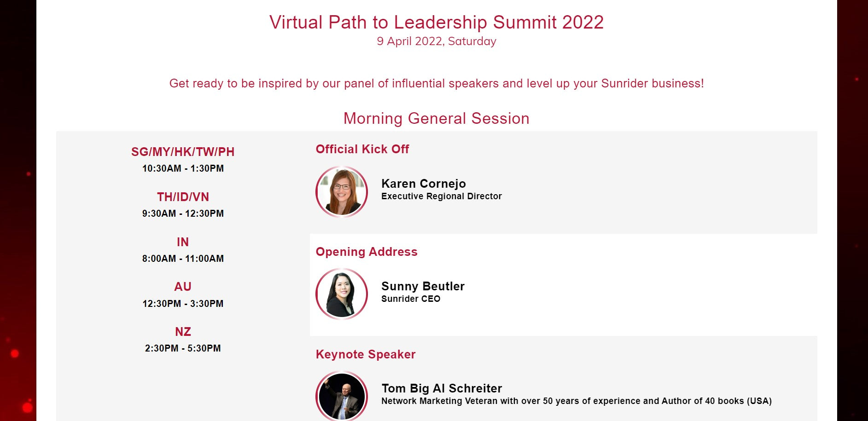This screenshot has height=421, width=868.
Task: Click Sunny Beutler's portrait photo
Action: tap(342, 294)
